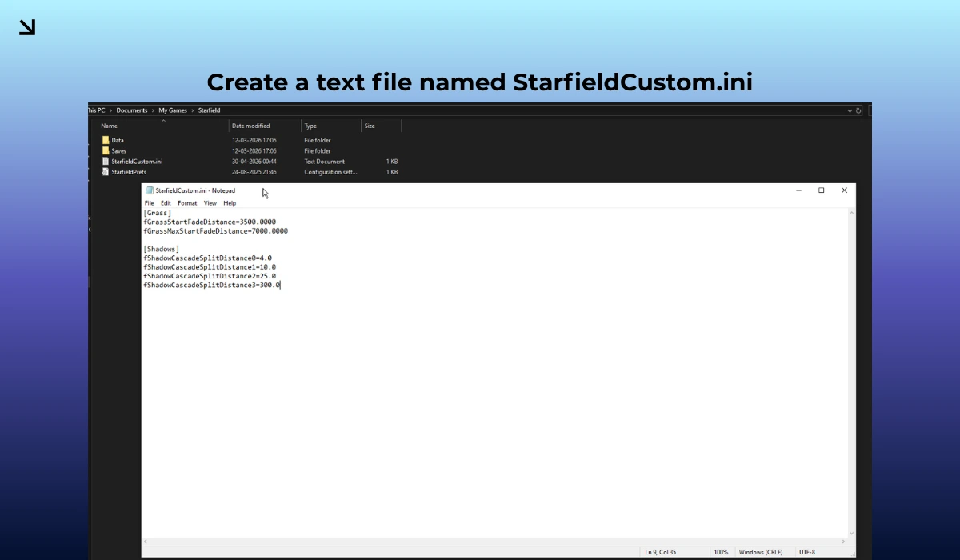Image resolution: width=960 pixels, height=560 pixels.
Task: Open Notepad's Help menu
Action: [230, 203]
